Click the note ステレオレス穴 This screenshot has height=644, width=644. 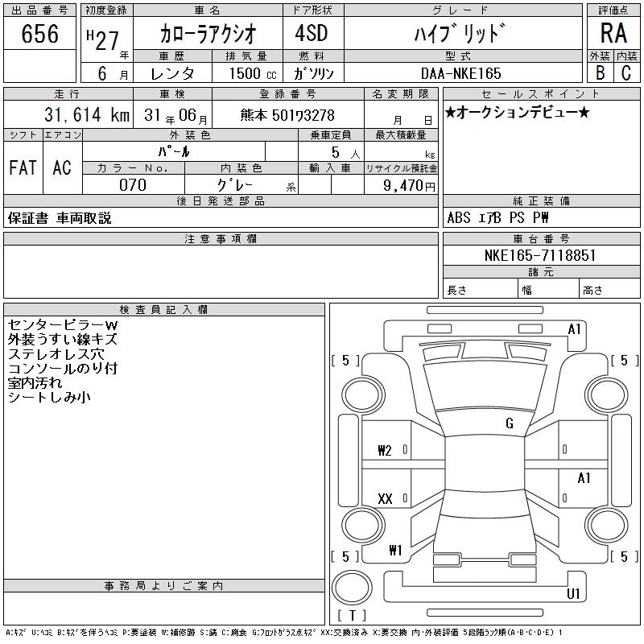click(56, 353)
